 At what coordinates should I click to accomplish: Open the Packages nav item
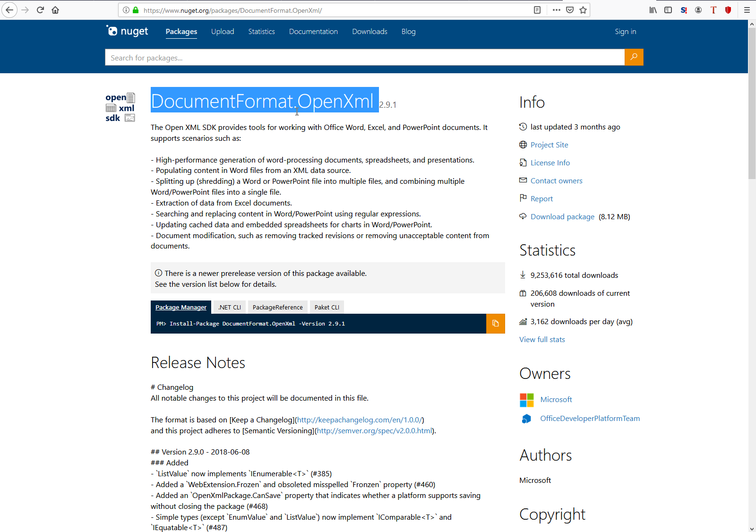click(181, 32)
